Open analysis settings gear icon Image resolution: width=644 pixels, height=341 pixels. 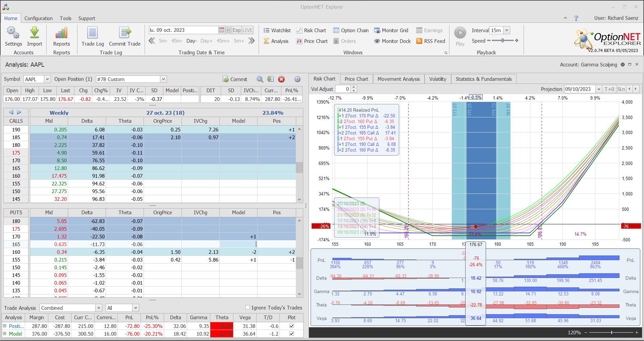point(298,79)
